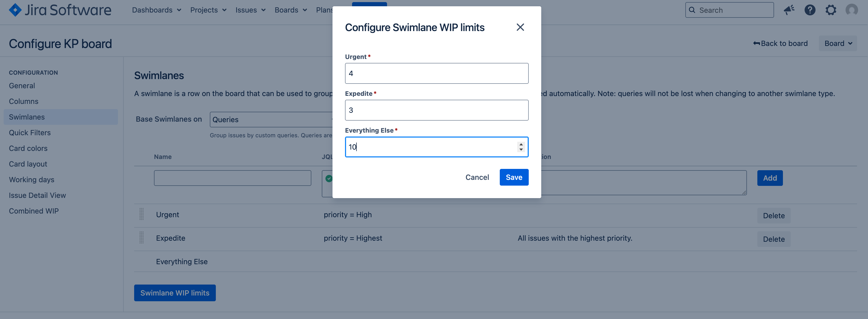The width and height of the screenshot is (868, 319).
Task: Go to Card layout configuration
Action: 28,164
